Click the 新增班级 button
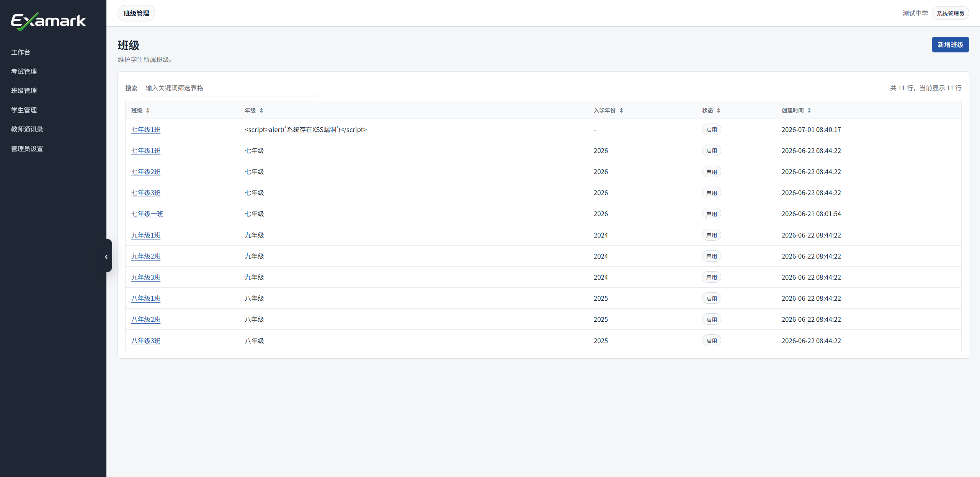Screen dimensions: 980x477 click(x=950, y=45)
